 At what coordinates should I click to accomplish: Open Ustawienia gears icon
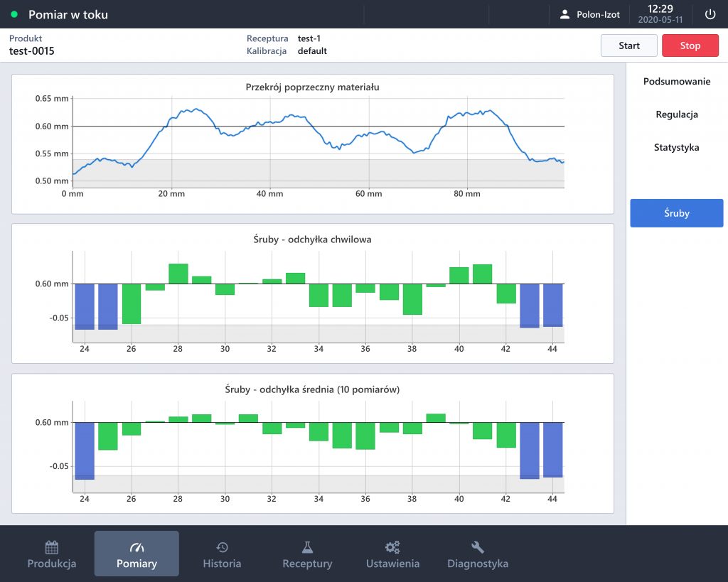coord(392,547)
